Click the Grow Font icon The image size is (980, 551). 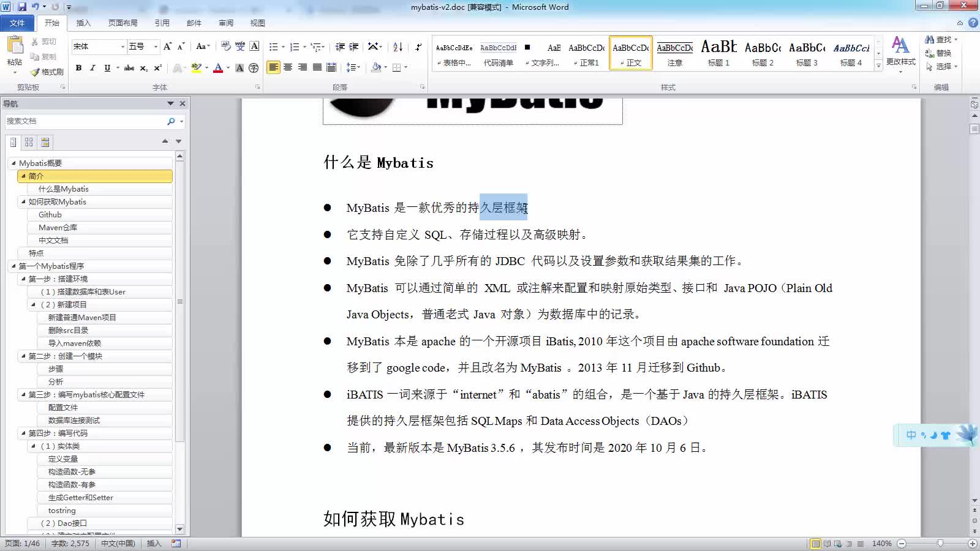(167, 47)
